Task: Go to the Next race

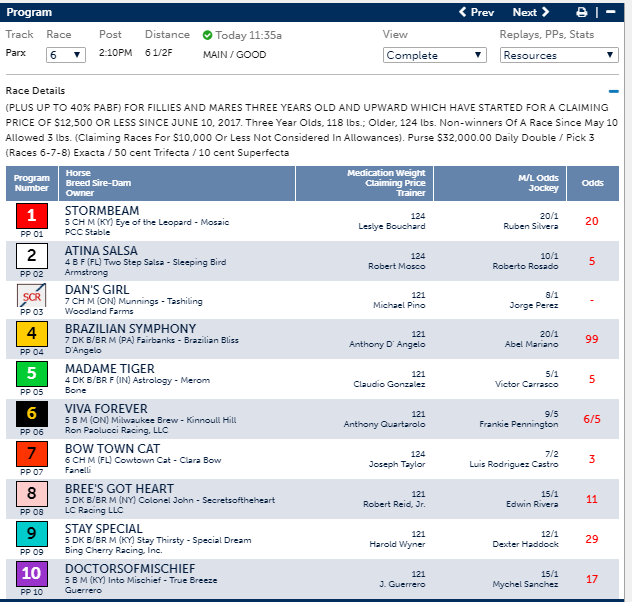Action: point(530,12)
